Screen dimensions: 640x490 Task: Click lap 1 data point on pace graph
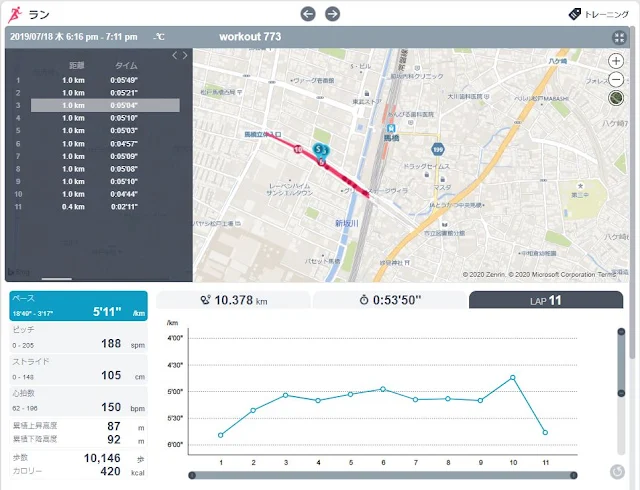221,435
